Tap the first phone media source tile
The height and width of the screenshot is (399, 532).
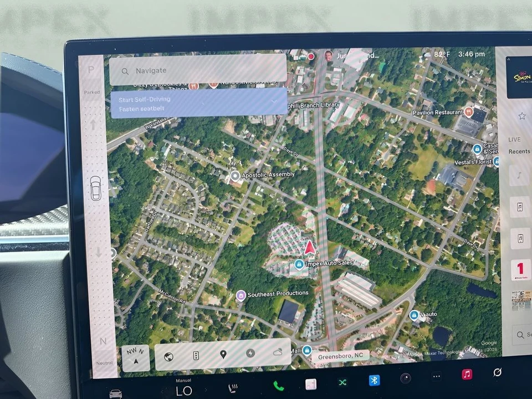coord(520,207)
